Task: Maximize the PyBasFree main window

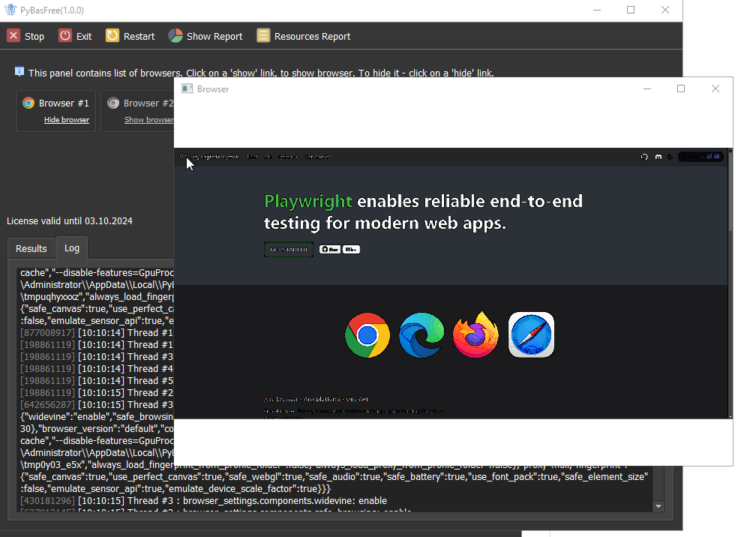Action: 631,10
